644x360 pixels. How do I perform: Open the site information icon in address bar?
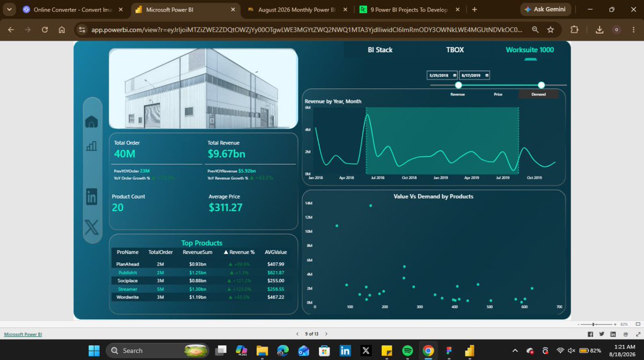(82, 30)
